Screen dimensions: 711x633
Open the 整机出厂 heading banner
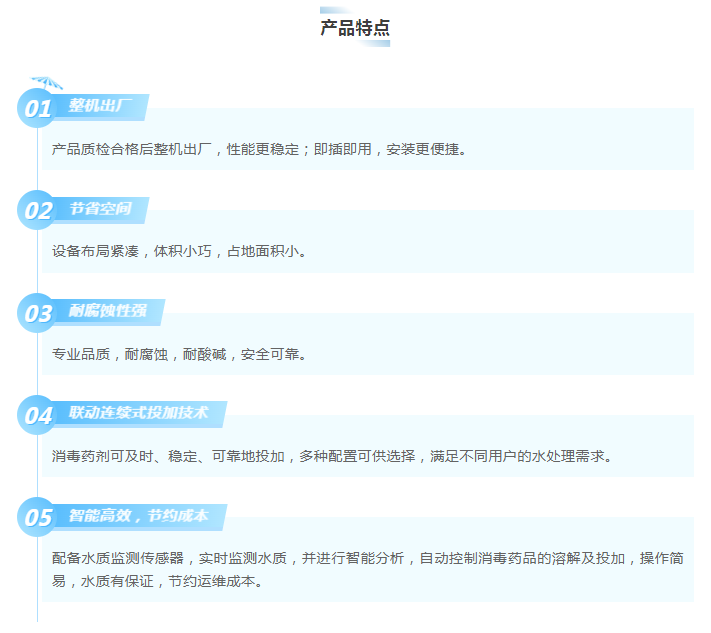(x=101, y=106)
